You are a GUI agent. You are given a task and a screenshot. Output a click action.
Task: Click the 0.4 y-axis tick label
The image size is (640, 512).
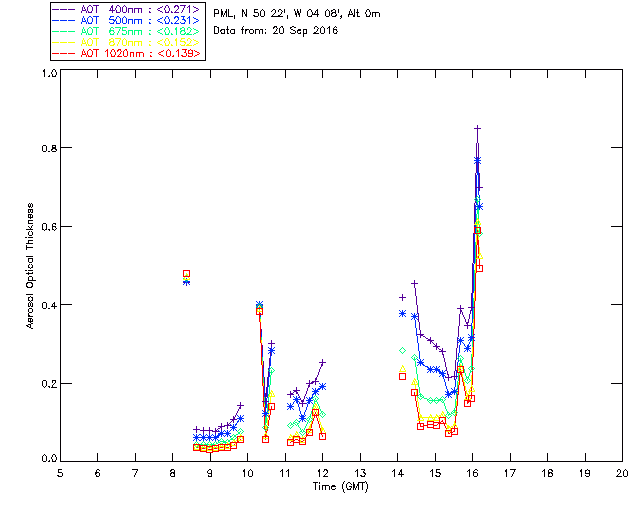pos(49,305)
